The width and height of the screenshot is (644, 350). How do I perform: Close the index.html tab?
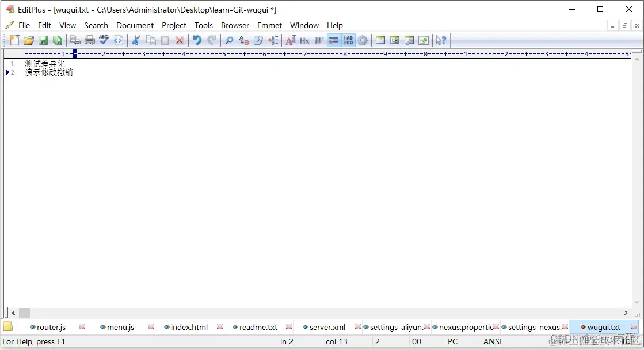coord(220,326)
